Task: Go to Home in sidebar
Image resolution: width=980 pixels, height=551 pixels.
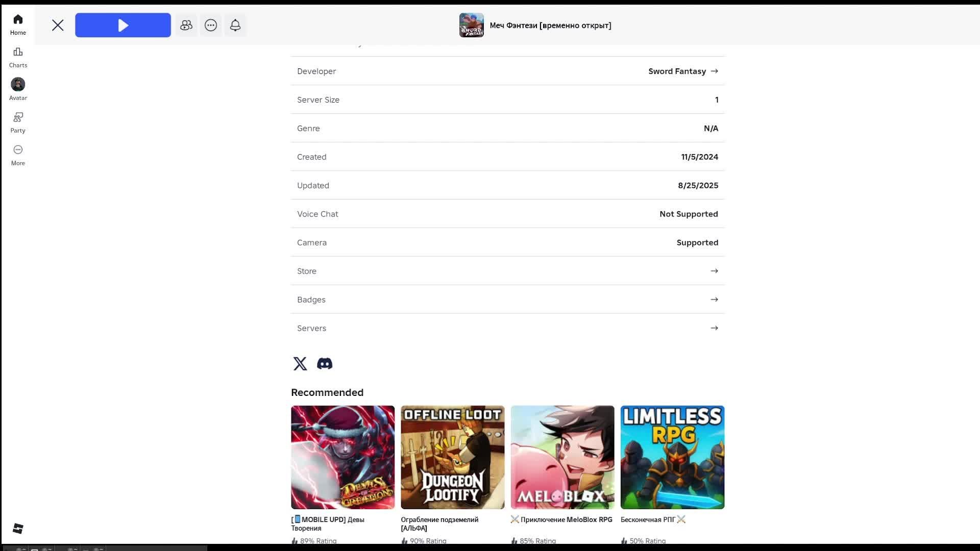Action: click(18, 24)
